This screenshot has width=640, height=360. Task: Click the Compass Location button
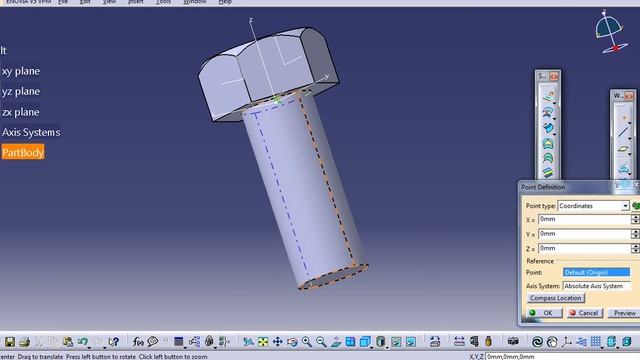click(x=556, y=298)
